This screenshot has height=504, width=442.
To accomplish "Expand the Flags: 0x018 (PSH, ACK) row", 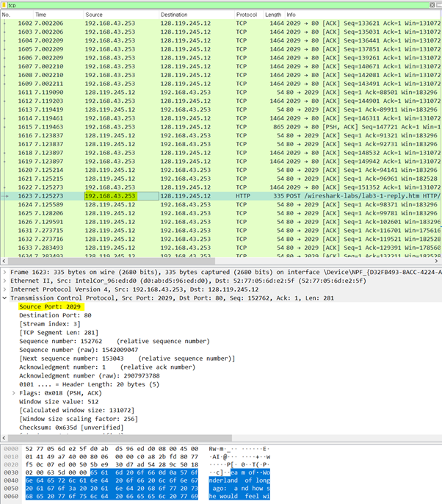I will pos(13,393).
